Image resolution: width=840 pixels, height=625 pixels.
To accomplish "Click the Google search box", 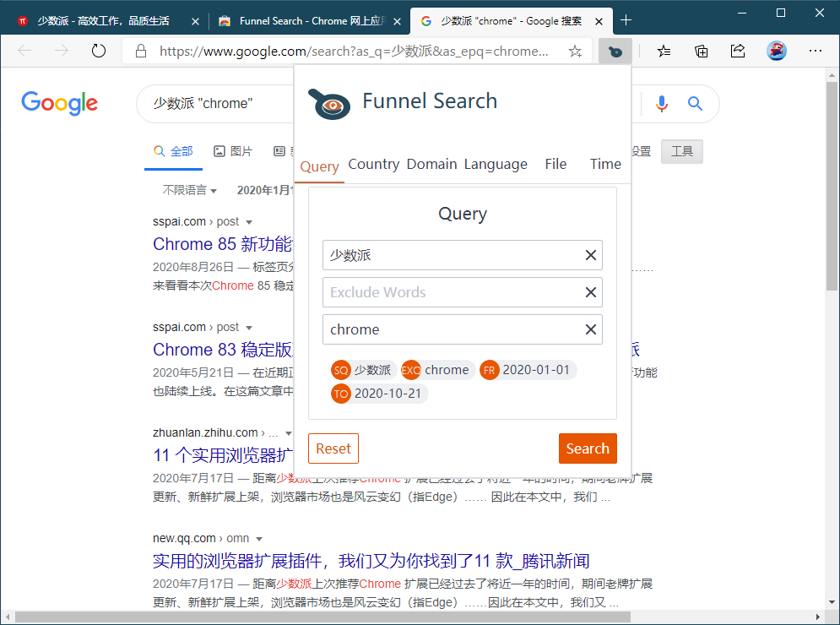I will point(214,103).
